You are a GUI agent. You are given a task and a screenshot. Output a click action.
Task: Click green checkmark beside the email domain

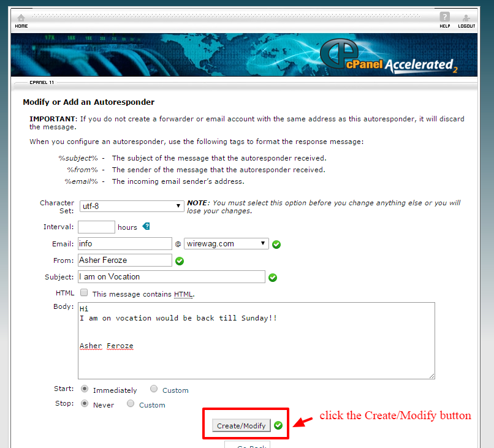coord(276,245)
